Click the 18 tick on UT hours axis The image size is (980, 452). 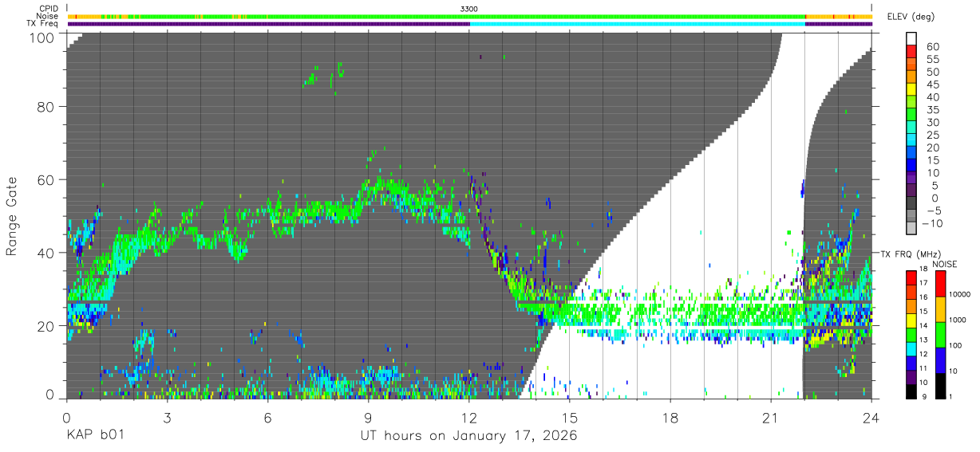tap(670, 418)
